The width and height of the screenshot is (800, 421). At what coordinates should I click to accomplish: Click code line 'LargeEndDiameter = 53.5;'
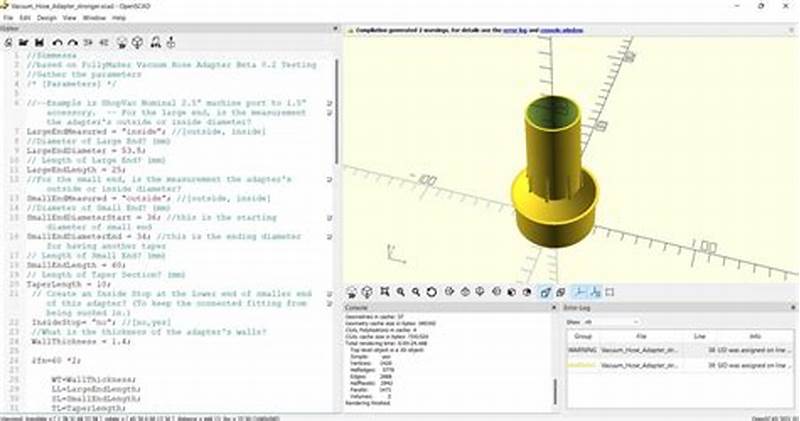[86, 151]
